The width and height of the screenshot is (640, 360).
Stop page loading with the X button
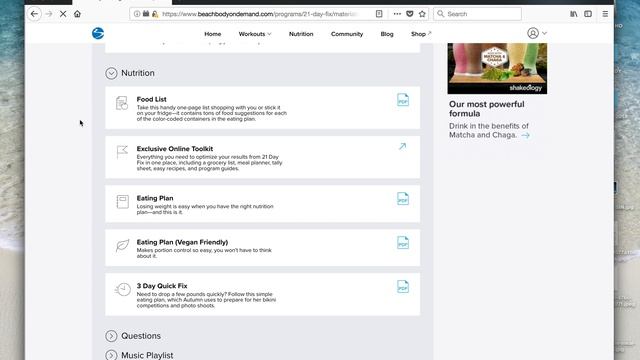tap(63, 14)
